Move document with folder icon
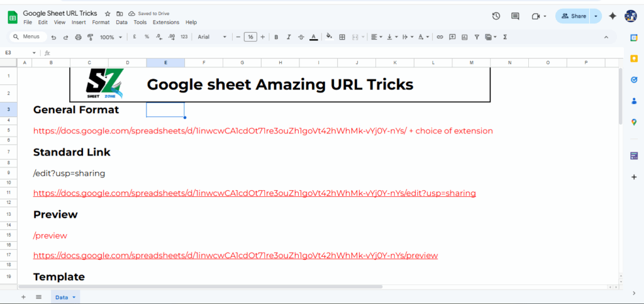 click(x=119, y=14)
